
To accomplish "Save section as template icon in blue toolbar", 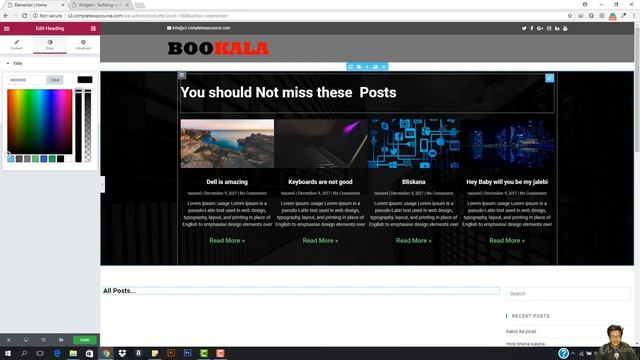I will coord(375,67).
